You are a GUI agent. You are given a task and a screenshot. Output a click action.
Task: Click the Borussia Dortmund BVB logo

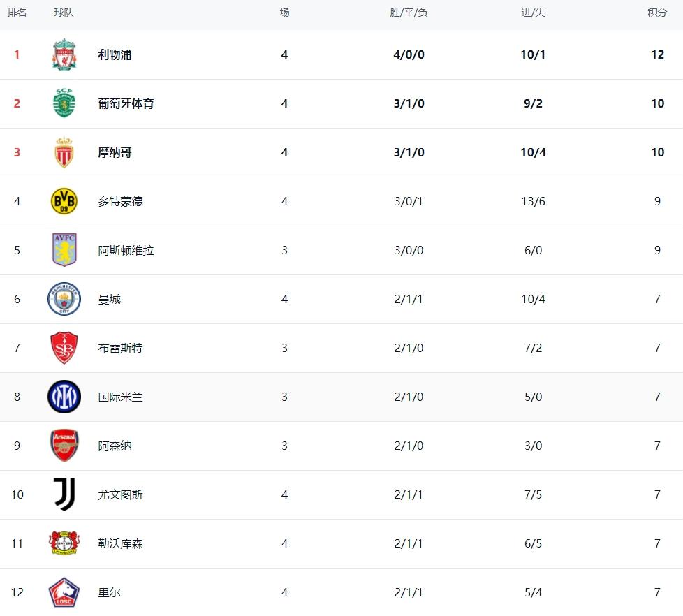click(64, 201)
